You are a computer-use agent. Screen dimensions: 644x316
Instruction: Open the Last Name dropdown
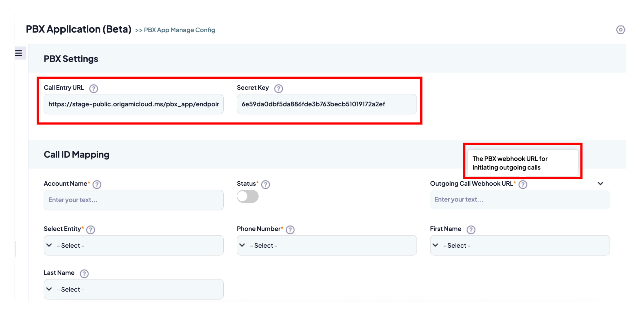click(134, 289)
